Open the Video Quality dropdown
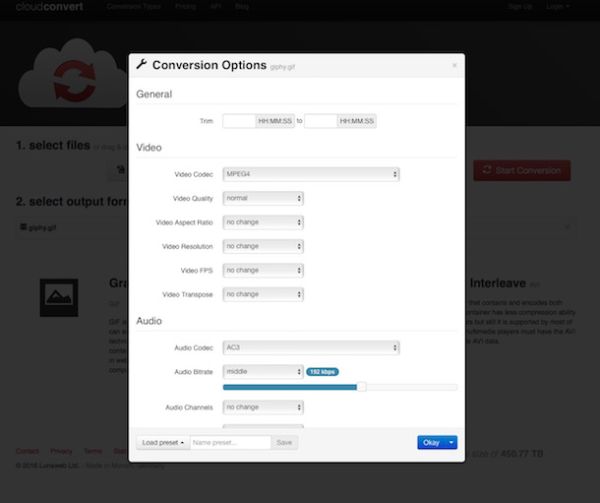This screenshot has width=600, height=503. [263, 198]
